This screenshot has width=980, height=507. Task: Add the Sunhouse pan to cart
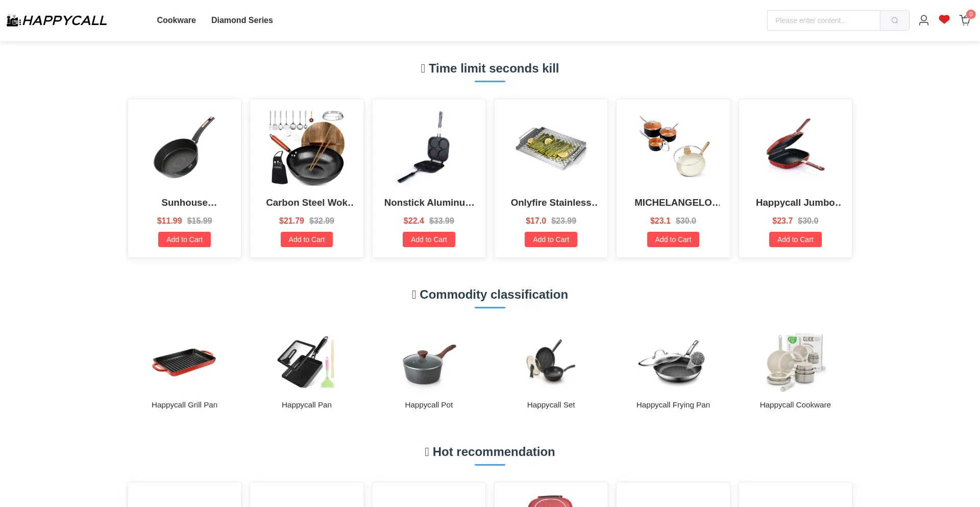pos(184,239)
